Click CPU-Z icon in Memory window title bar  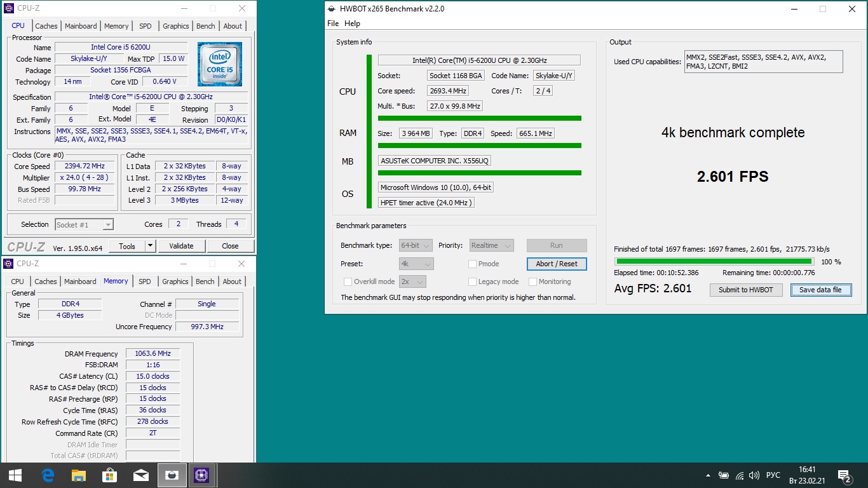pos(9,264)
